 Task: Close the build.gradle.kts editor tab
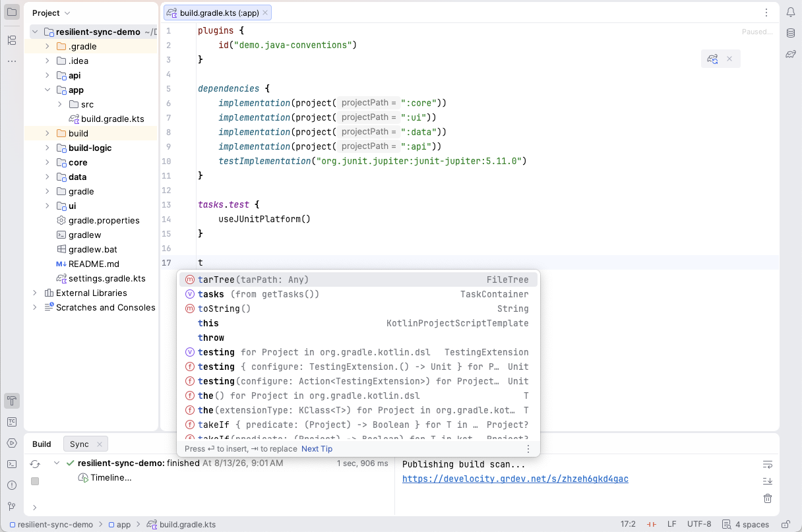265,13
